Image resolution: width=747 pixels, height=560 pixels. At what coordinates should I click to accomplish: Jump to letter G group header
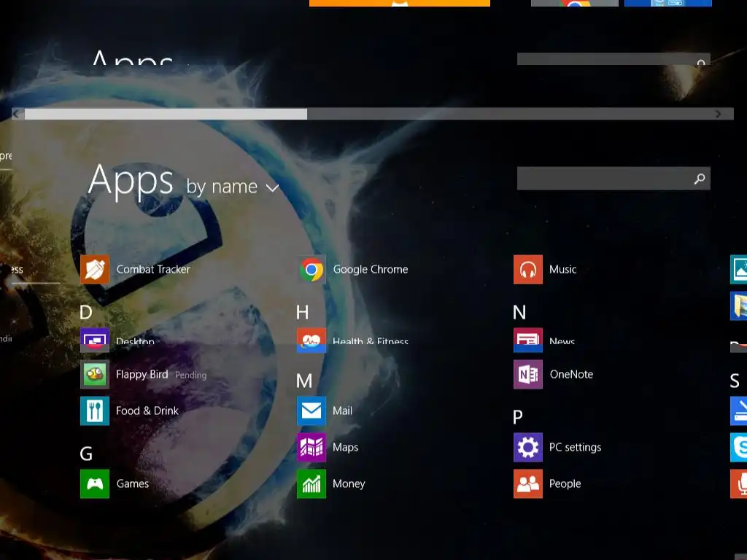(86, 454)
